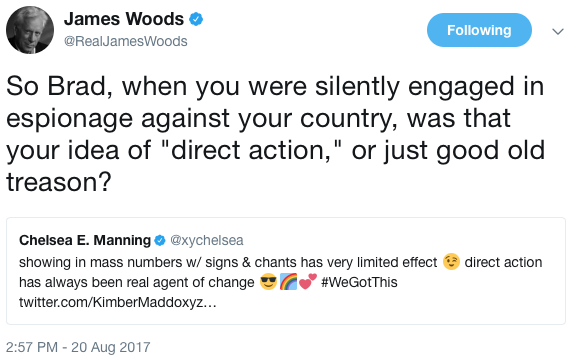Open the #WeGotThis hashtag

point(359,282)
